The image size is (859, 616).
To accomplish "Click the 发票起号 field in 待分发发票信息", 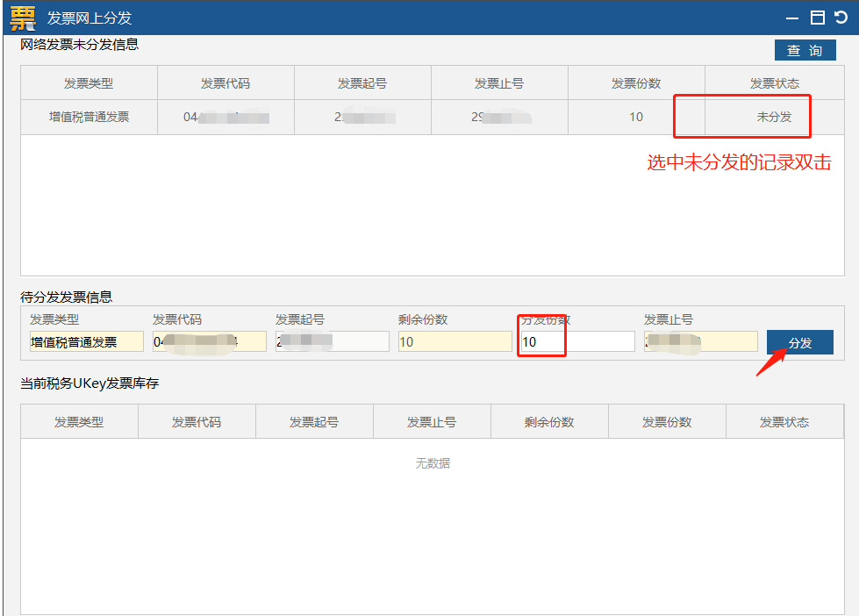I will point(332,342).
